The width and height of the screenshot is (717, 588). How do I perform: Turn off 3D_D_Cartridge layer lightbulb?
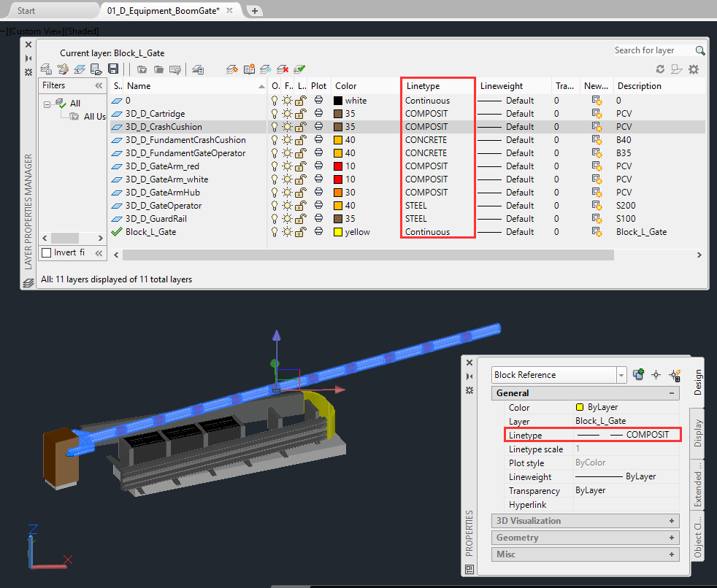[275, 114]
